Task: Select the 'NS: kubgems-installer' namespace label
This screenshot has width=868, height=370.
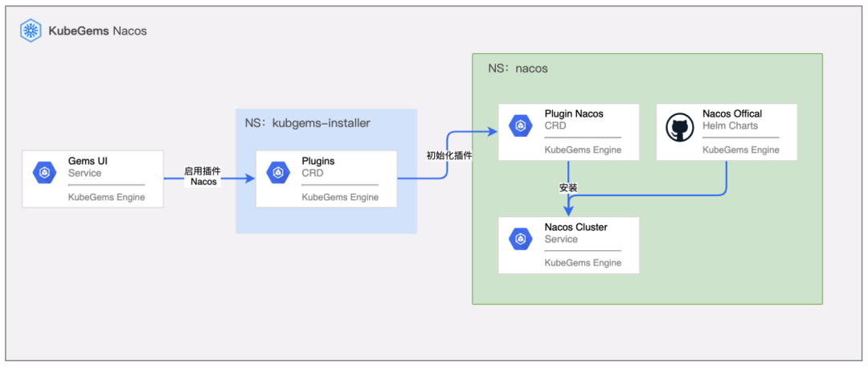Action: tap(307, 123)
